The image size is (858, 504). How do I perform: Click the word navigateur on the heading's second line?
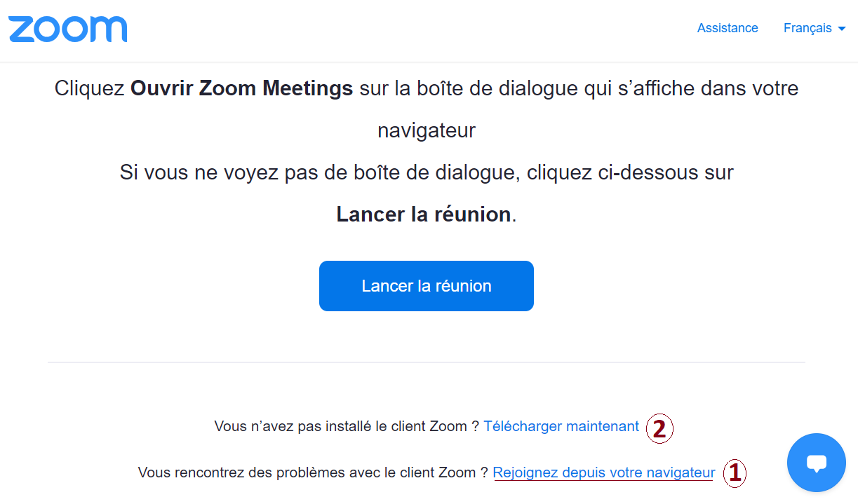pos(427,131)
